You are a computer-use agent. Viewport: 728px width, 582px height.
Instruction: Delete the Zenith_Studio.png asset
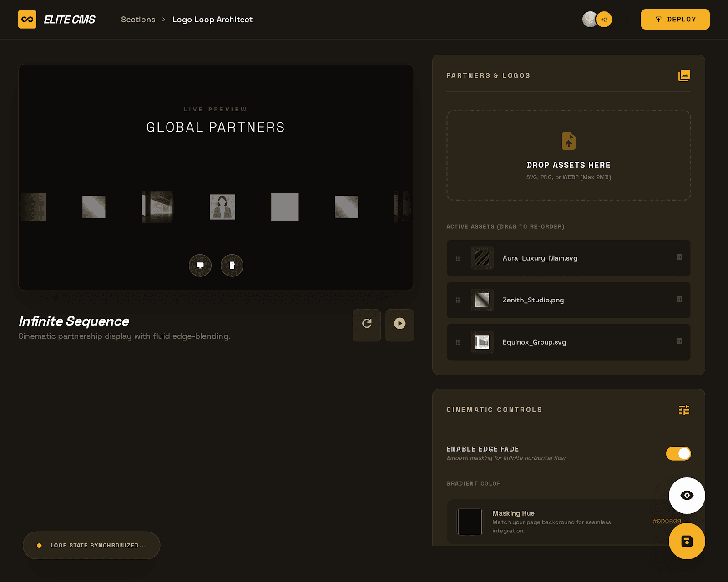pos(679,299)
